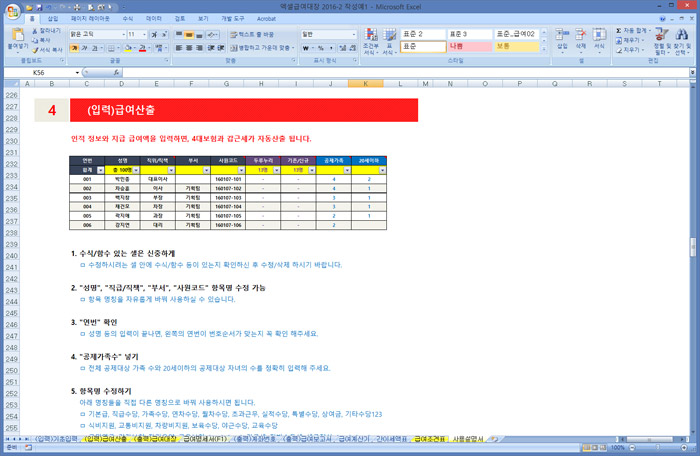Click the increase decimal icon
This screenshot has height=456, width=700.
(x=342, y=48)
